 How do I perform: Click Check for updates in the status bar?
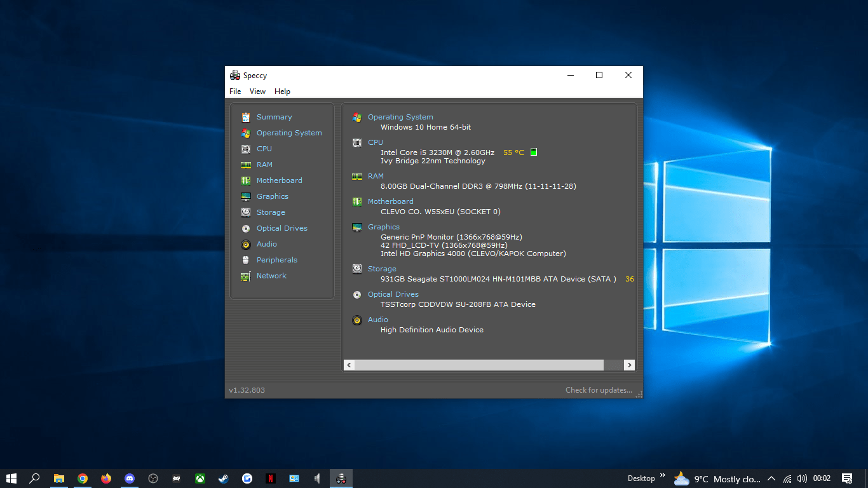pyautogui.click(x=599, y=390)
